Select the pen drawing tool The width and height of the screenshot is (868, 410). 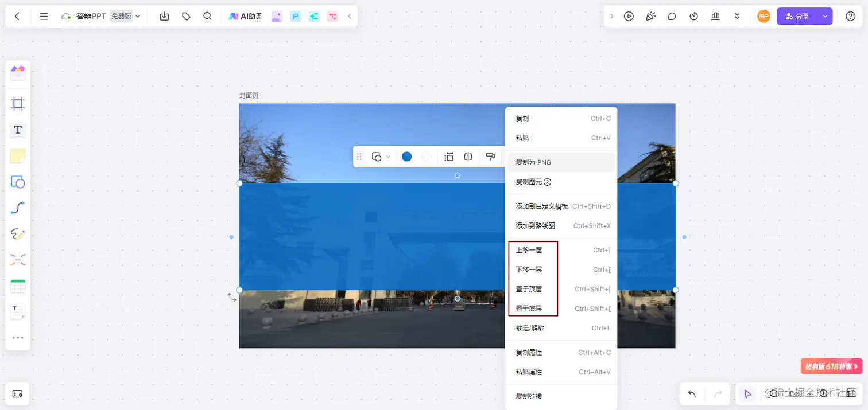[18, 234]
